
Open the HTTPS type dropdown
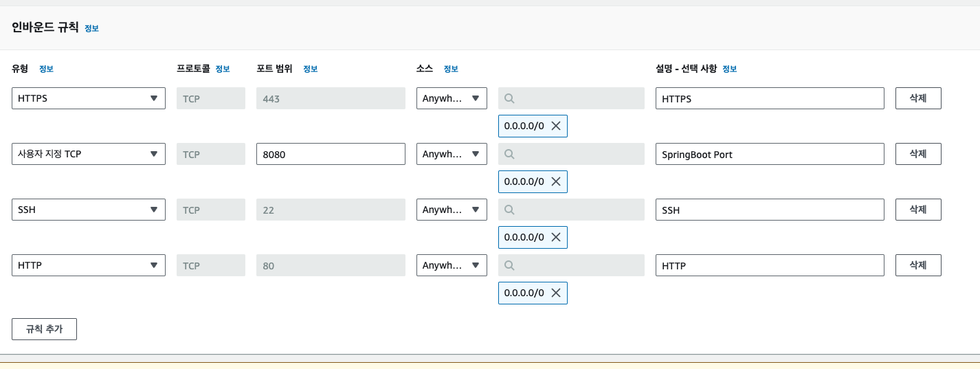(x=89, y=98)
